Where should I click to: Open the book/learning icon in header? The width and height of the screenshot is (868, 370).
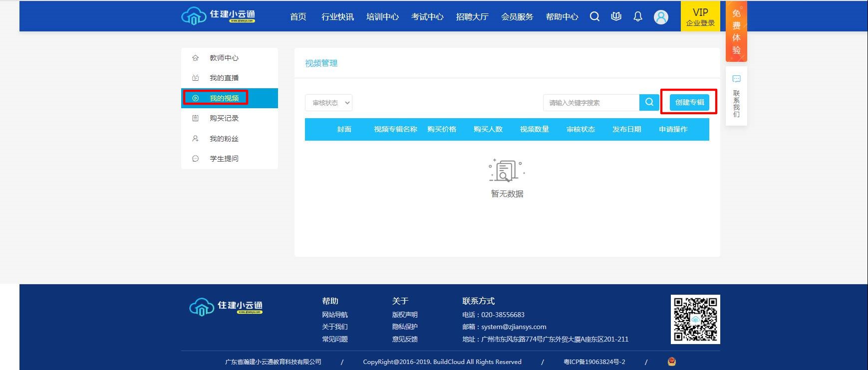pos(616,16)
